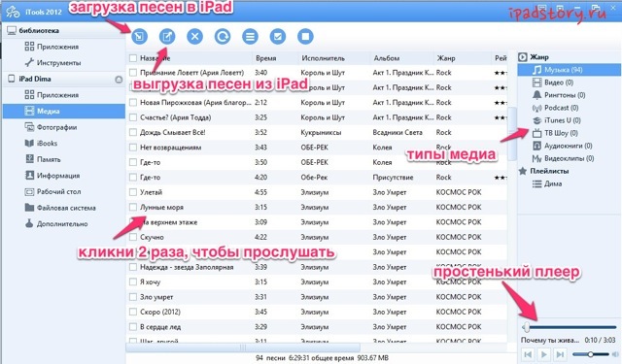The image size is (622, 364).
Task: Check the Зло умрет song checkbox
Action: tap(133, 297)
